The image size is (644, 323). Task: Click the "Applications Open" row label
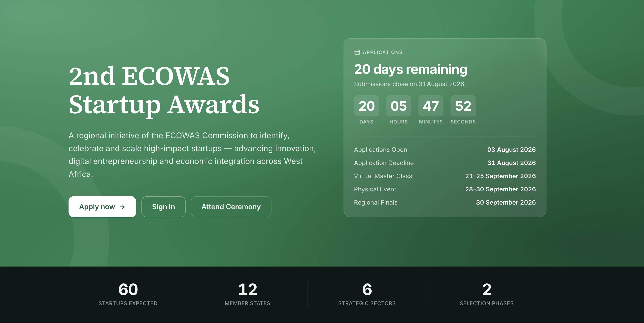point(380,150)
